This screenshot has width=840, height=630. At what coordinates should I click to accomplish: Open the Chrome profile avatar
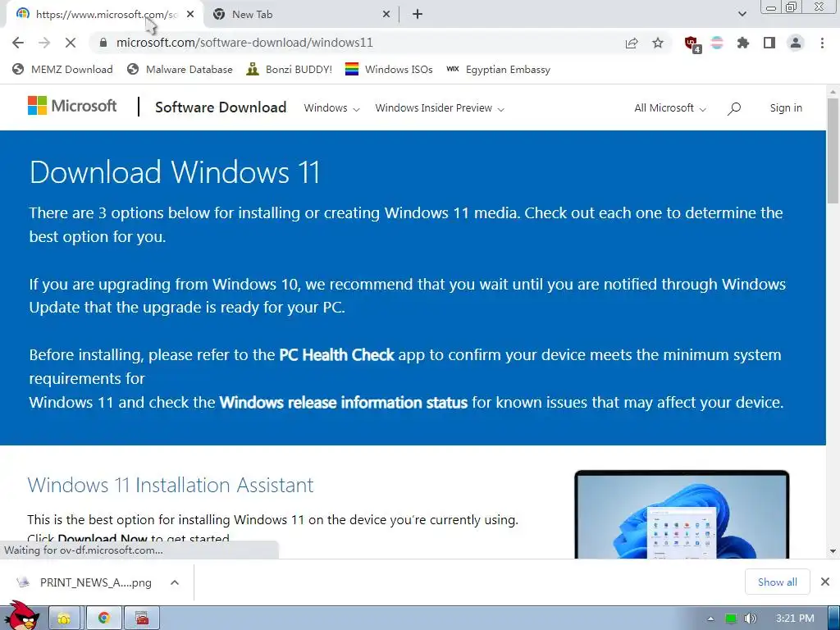(796, 43)
